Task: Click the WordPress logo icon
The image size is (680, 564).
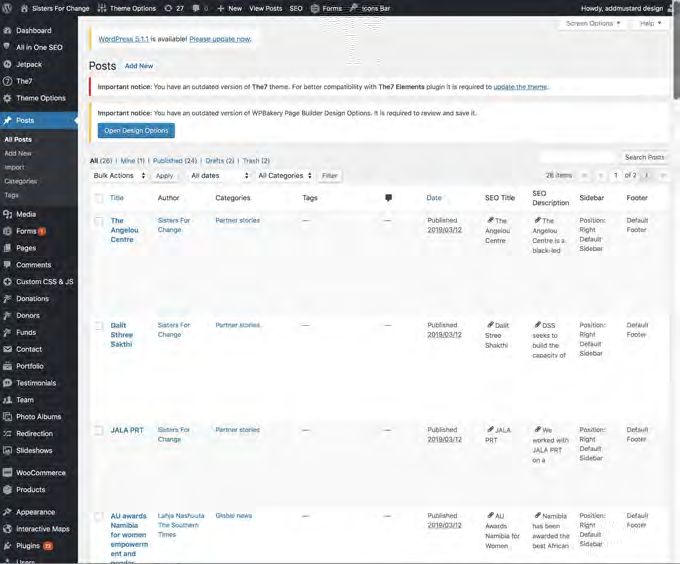Action: point(7,8)
